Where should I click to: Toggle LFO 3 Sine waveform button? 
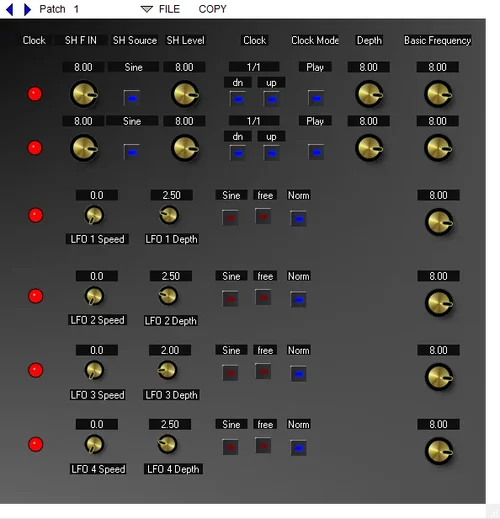point(230,373)
